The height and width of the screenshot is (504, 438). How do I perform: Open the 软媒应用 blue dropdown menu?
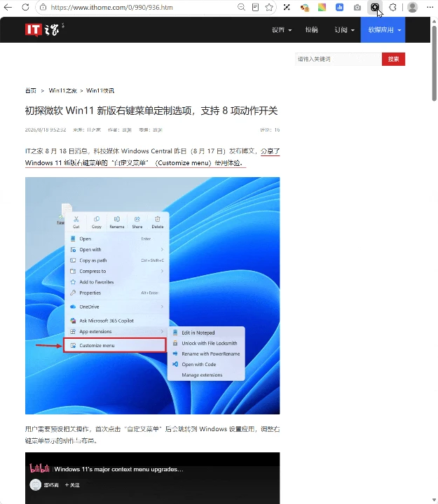(x=383, y=30)
